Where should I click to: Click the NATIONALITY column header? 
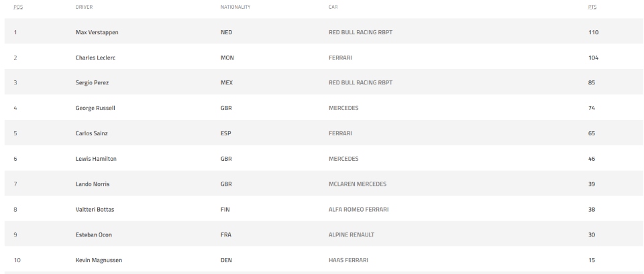(235, 7)
